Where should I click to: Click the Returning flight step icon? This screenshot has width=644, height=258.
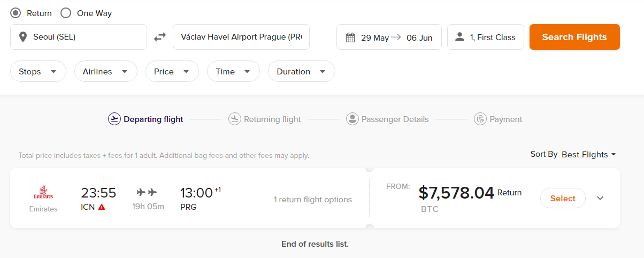coord(234,119)
